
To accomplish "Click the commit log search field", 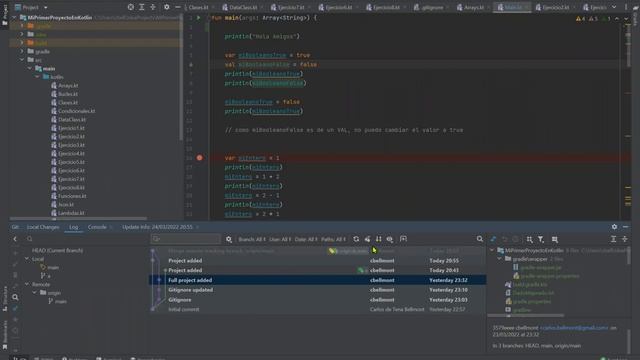I will click(186, 239).
